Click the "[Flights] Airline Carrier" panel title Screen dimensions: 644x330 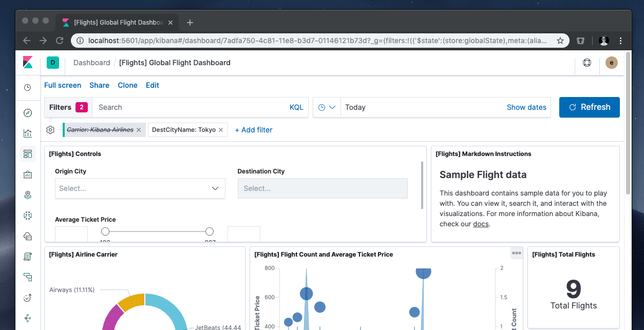pyautogui.click(x=83, y=255)
